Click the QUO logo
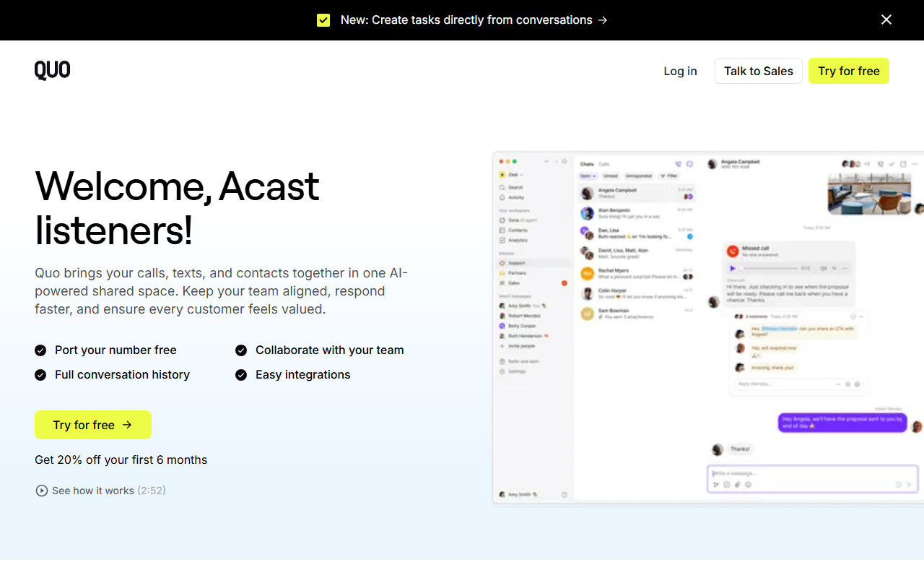This screenshot has height=578, width=924. click(x=53, y=70)
